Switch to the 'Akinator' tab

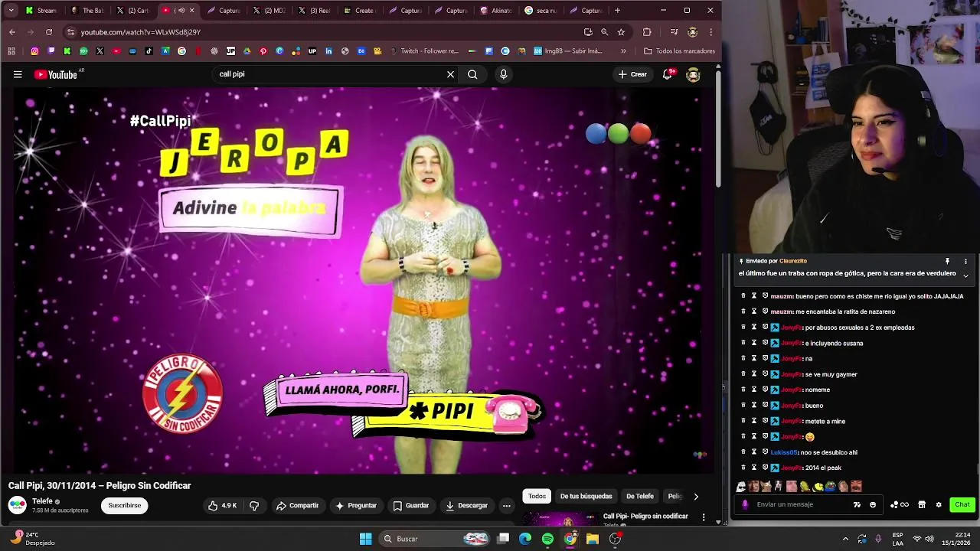tap(495, 11)
